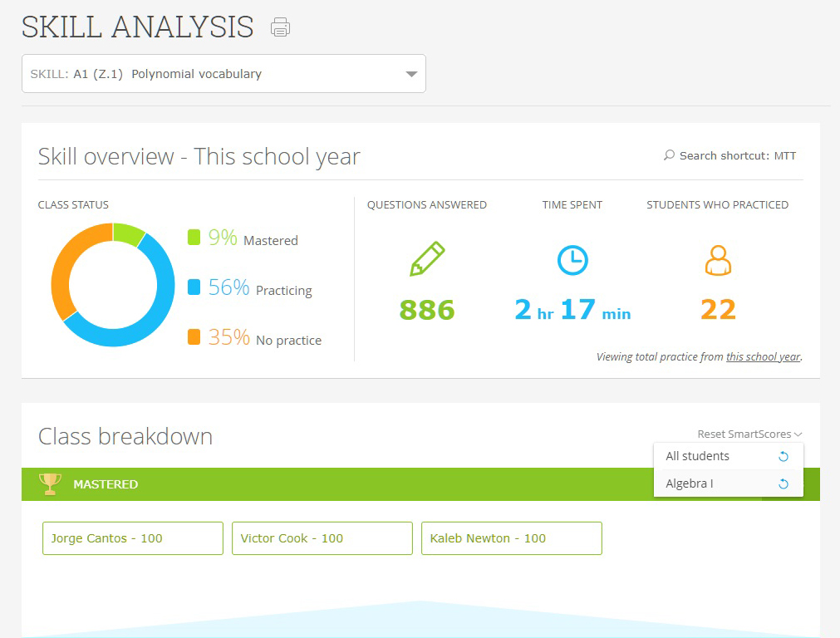The width and height of the screenshot is (840, 638).
Task: Click the magnifier Search shortcut icon
Action: (x=669, y=155)
